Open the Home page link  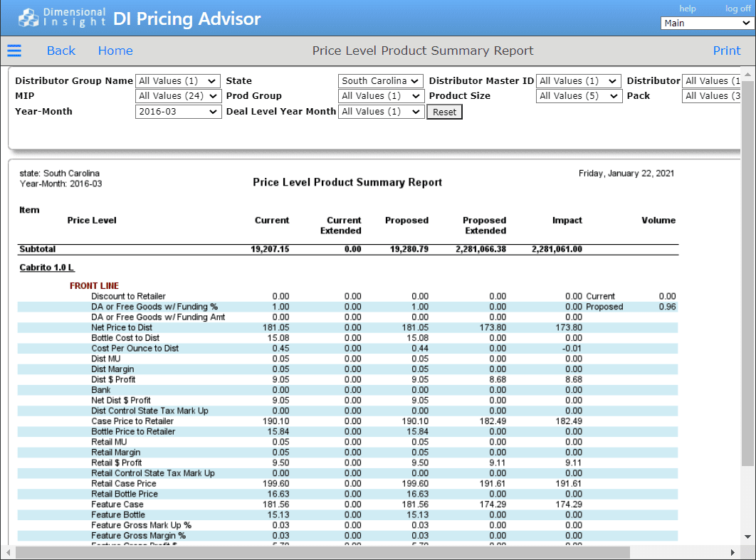click(x=115, y=51)
